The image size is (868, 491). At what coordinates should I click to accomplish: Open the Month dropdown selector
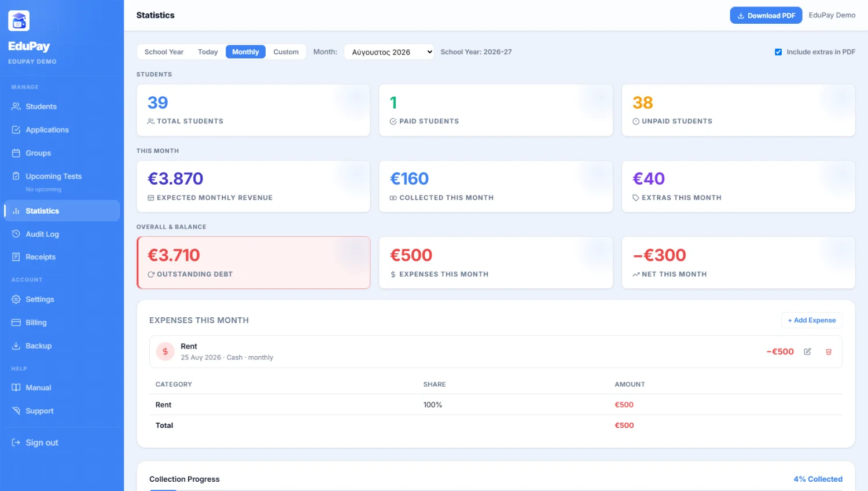(x=389, y=52)
